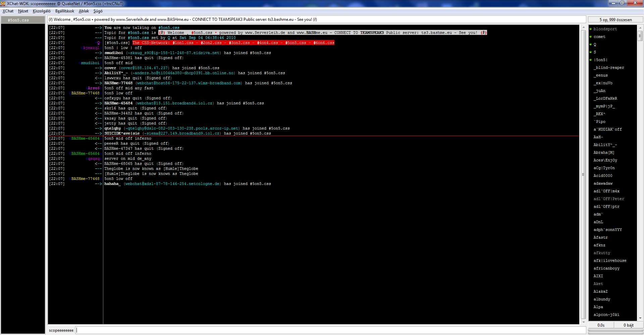This screenshot has width=644, height=335.
Task: Open the Súgó menu
Action: point(98,11)
